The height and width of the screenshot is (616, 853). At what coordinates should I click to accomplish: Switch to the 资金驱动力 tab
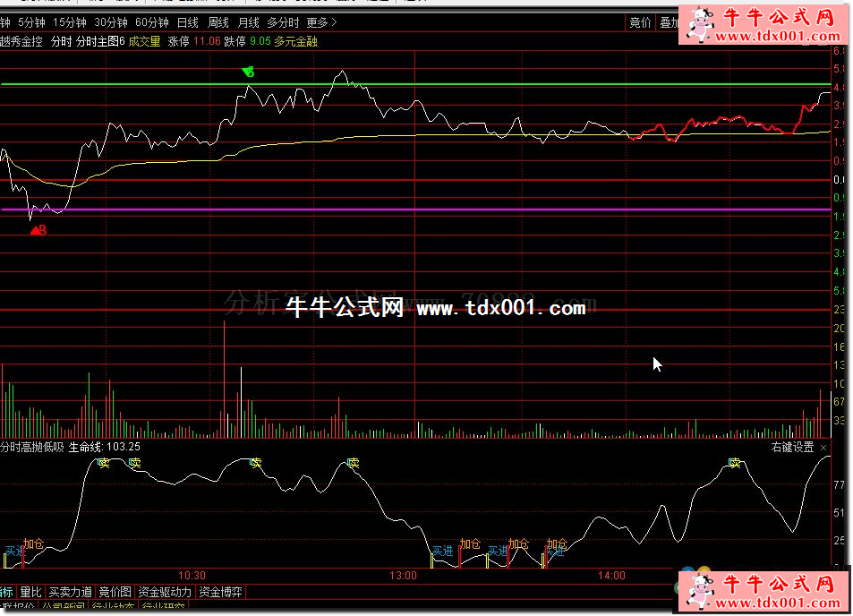coord(165,592)
